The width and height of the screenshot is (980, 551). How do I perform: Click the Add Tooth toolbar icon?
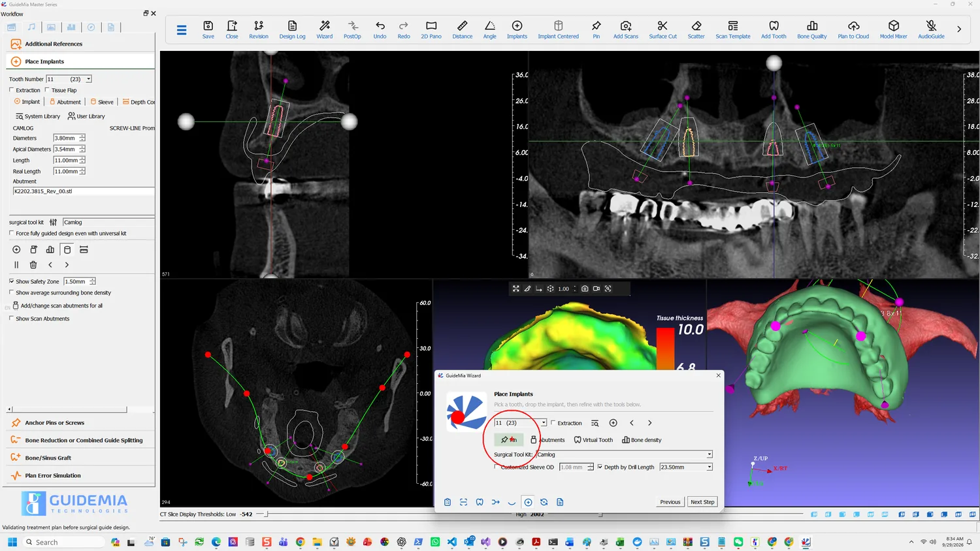point(774,29)
